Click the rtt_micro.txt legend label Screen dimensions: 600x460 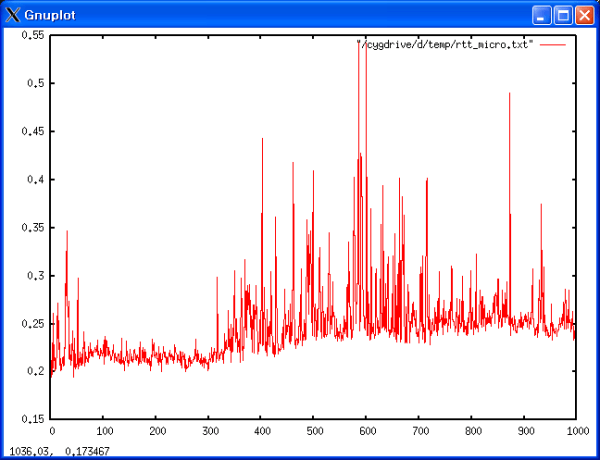tap(446, 45)
